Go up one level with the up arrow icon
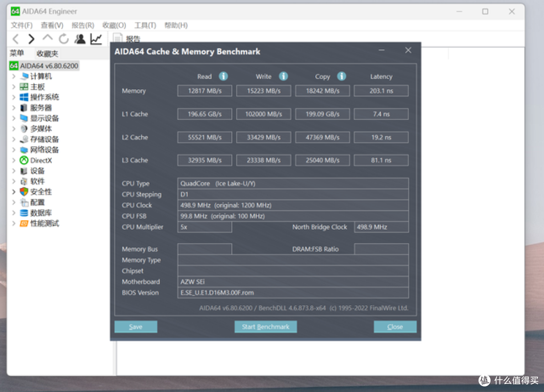Viewport: 544px width, 392px height. point(47,38)
